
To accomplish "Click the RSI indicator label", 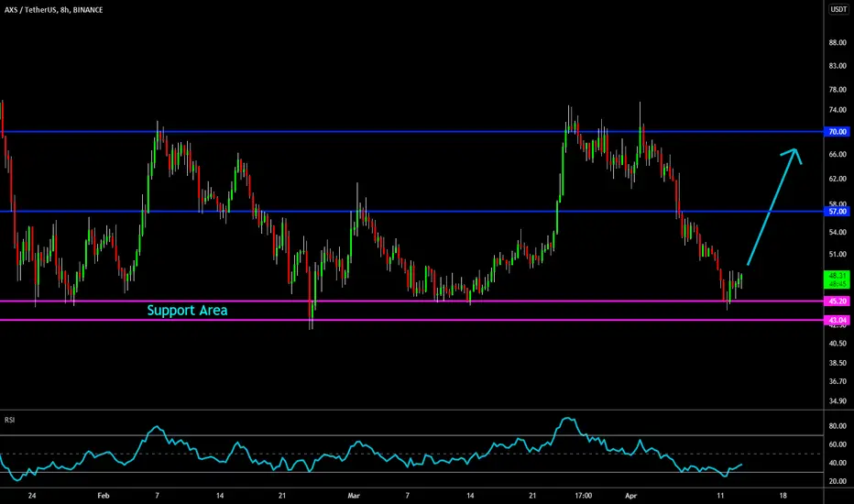I will point(10,420).
